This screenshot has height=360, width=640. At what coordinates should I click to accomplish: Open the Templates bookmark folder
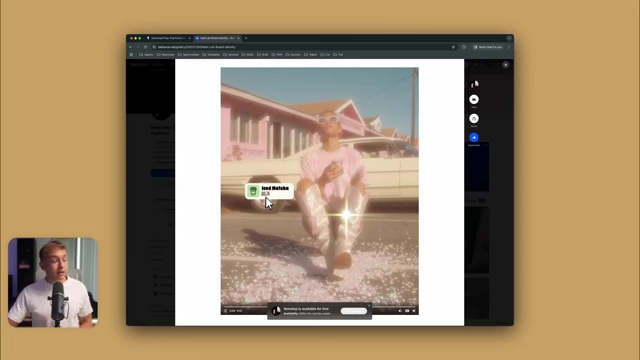(x=211, y=54)
